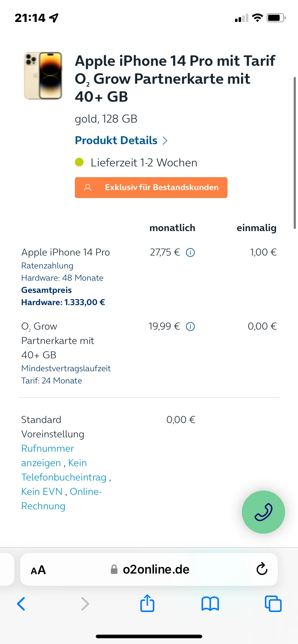Image resolution: width=298 pixels, height=644 pixels.
Task: Open the Rufnummer anzeigen link
Action: tap(48, 456)
